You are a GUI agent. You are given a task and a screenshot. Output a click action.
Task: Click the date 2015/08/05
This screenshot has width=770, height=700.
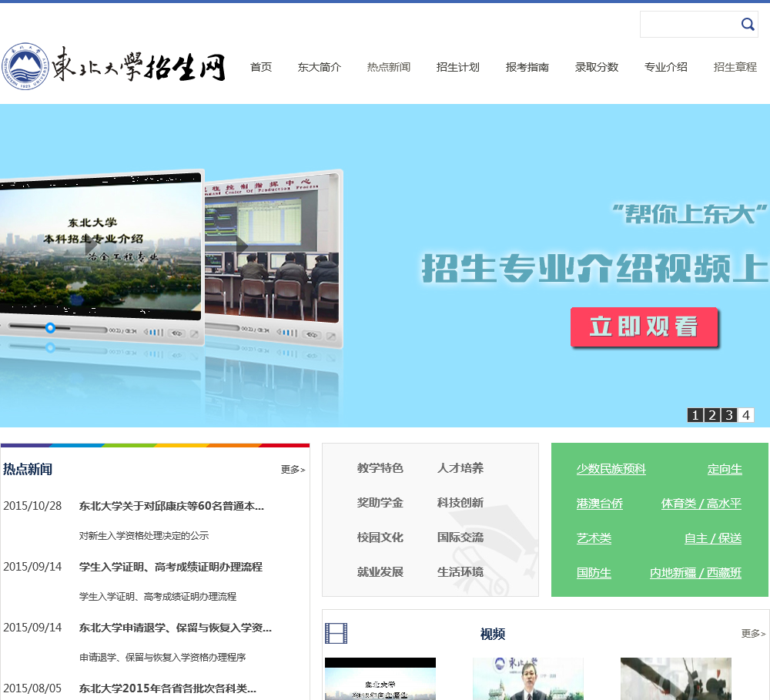pyautogui.click(x=32, y=688)
